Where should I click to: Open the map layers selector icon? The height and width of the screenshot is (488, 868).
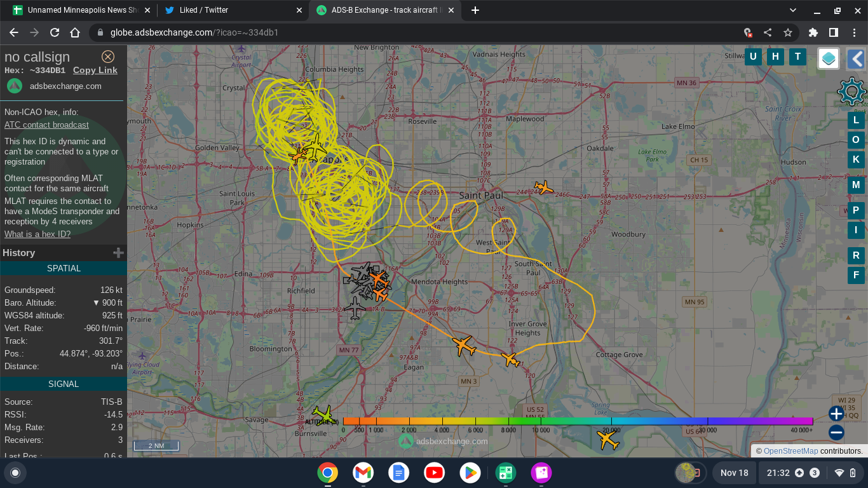coord(828,59)
